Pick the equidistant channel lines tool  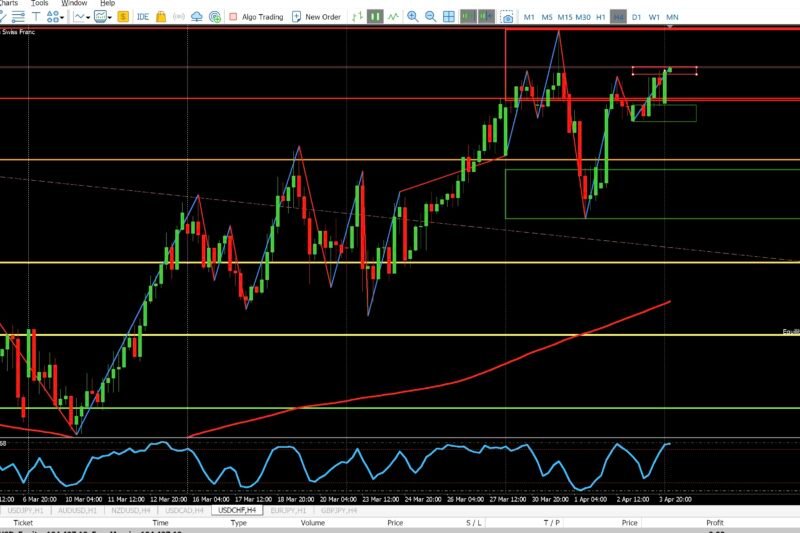(x=18, y=17)
